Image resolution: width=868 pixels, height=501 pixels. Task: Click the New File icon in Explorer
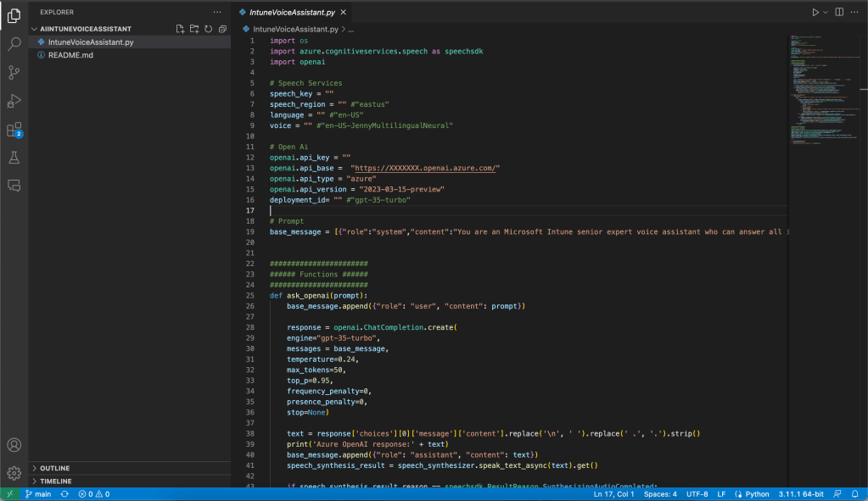point(180,29)
